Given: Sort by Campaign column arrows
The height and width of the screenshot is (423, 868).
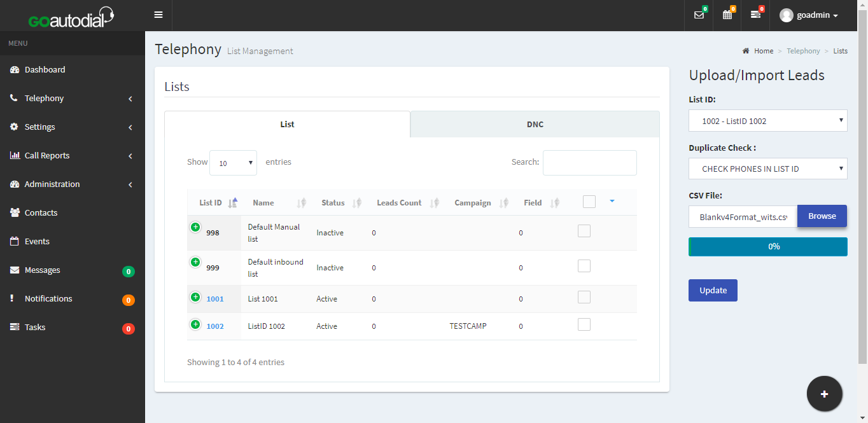Looking at the screenshot, I should [x=504, y=203].
